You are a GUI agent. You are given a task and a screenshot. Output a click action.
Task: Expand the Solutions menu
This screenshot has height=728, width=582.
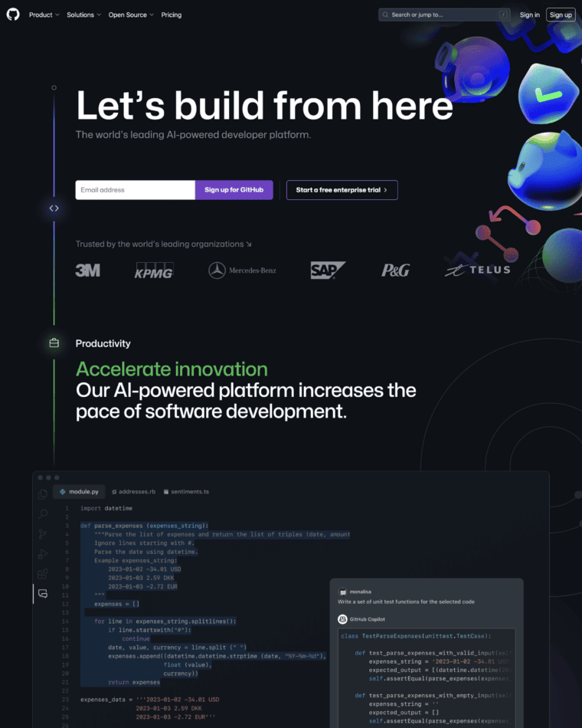tap(83, 15)
